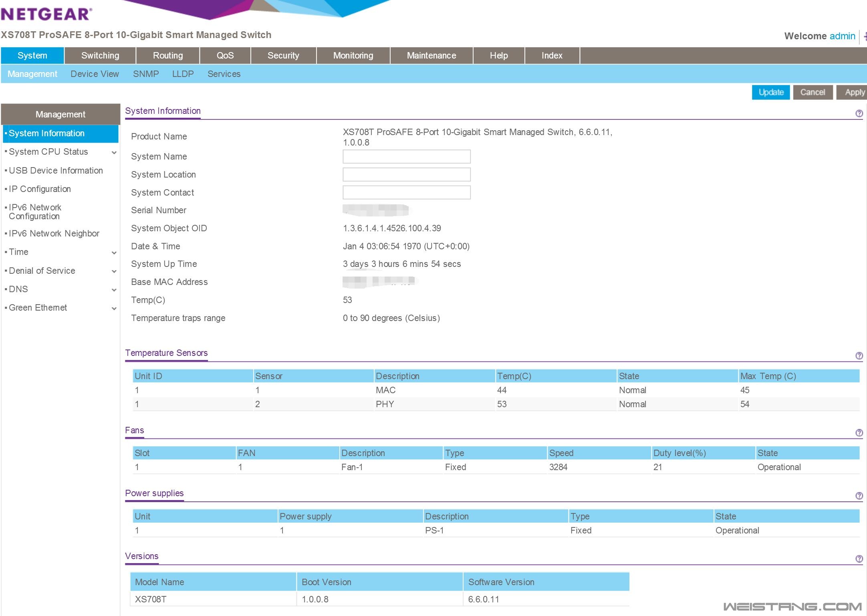Image resolution: width=867 pixels, height=616 pixels.
Task: Click the admin user link
Action: 842,36
